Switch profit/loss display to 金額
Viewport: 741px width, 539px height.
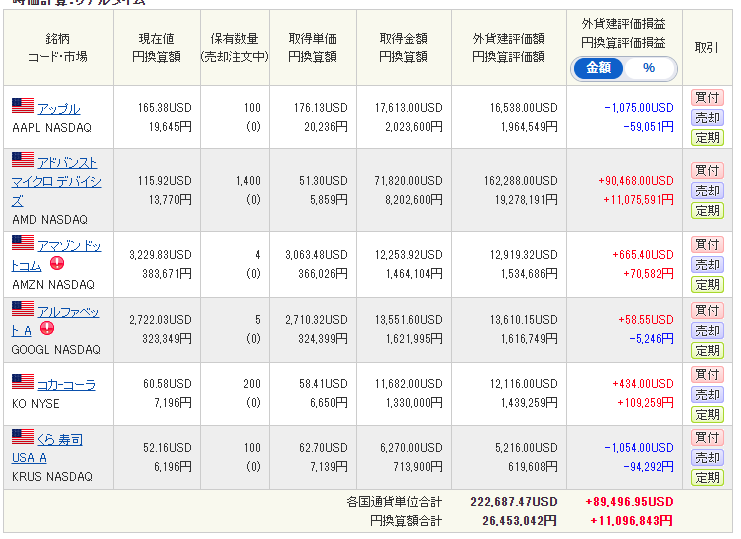click(598, 68)
